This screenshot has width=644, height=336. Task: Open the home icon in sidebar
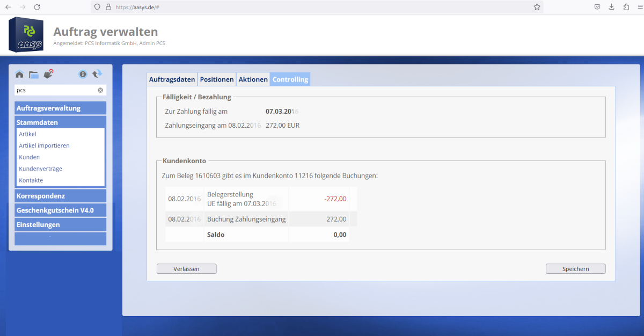19,74
